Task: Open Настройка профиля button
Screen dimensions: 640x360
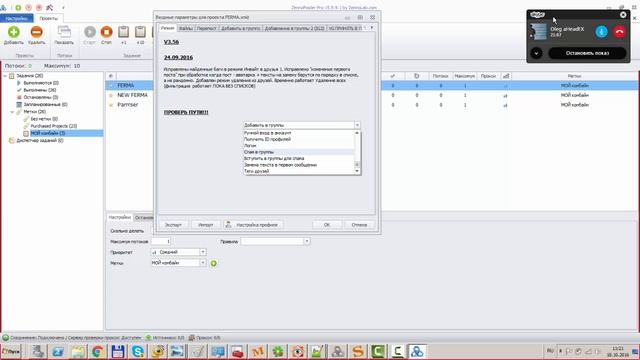Action: tap(253, 225)
